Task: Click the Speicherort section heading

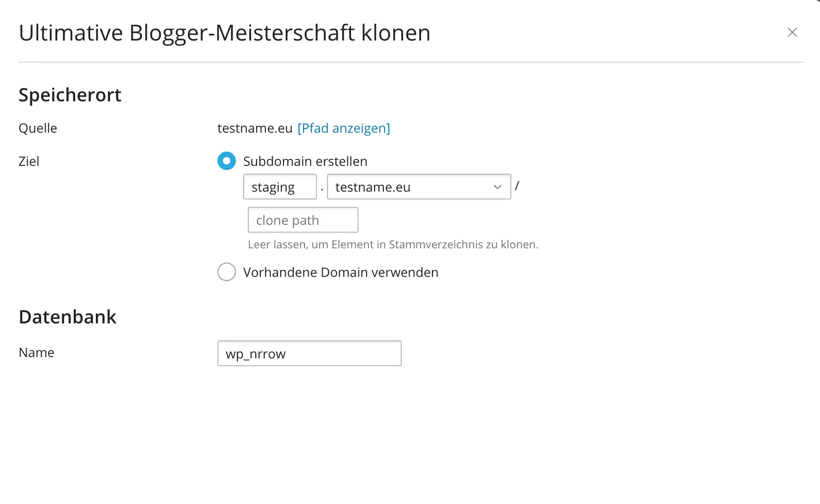Action: pos(70,94)
